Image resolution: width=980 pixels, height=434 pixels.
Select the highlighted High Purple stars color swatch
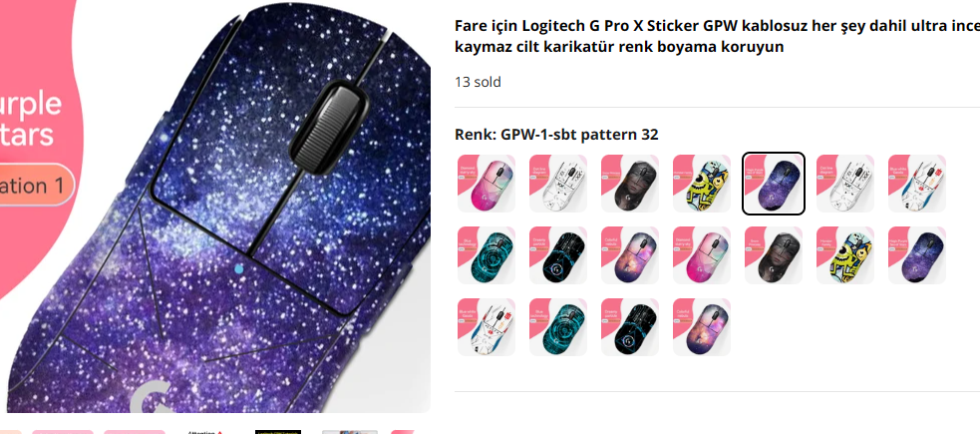click(774, 184)
